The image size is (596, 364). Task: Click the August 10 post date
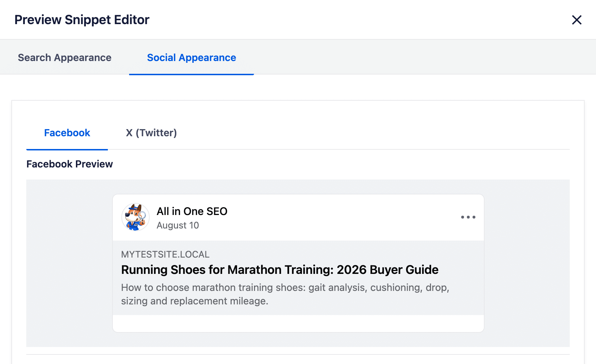(x=178, y=225)
